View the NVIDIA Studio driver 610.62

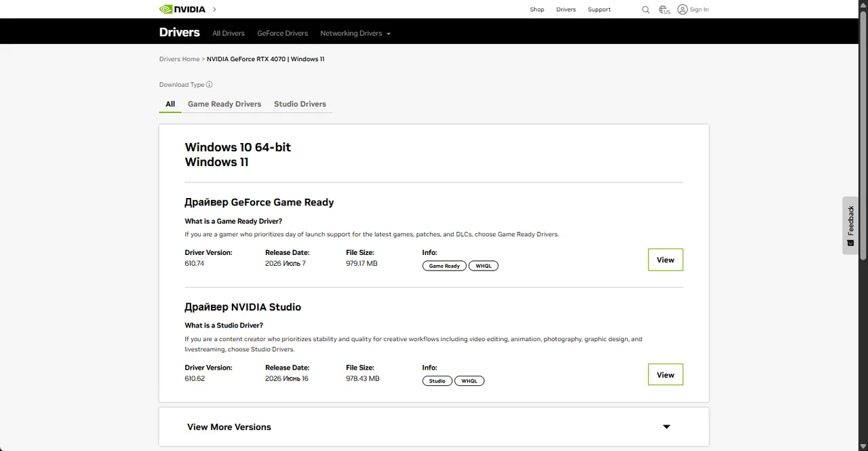665,375
